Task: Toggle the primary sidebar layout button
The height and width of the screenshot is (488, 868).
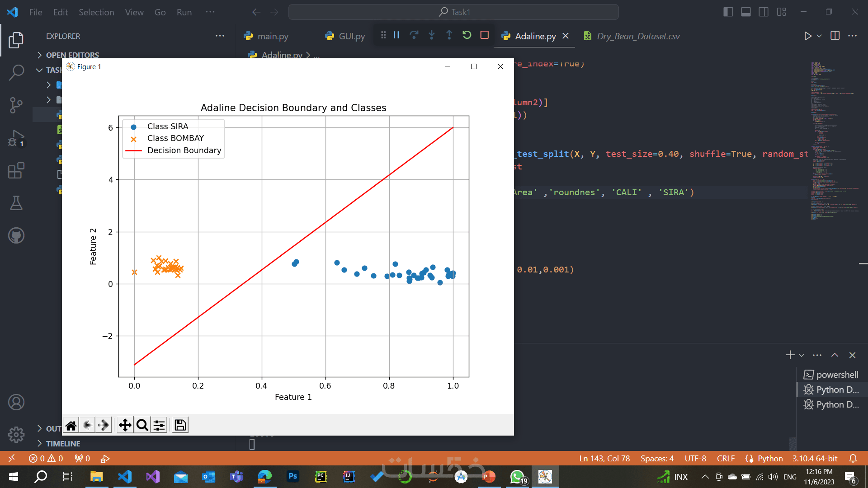Action: click(728, 12)
